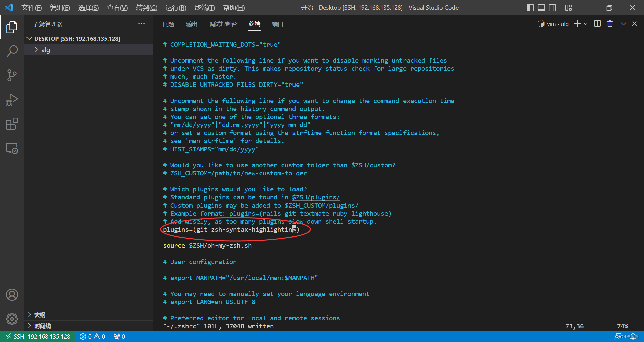The height and width of the screenshot is (342, 644).
Task: Open the 帮助(H) menu
Action: pos(234,8)
